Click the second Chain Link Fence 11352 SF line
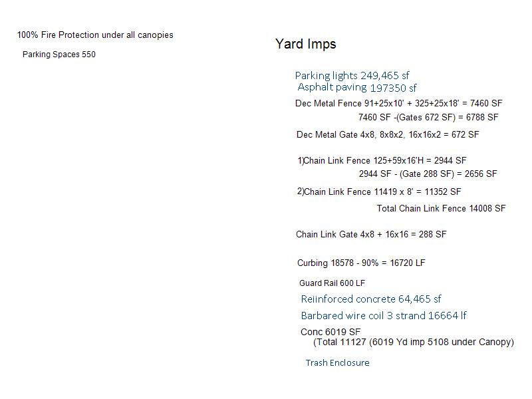532x399 pixels. pos(379,192)
